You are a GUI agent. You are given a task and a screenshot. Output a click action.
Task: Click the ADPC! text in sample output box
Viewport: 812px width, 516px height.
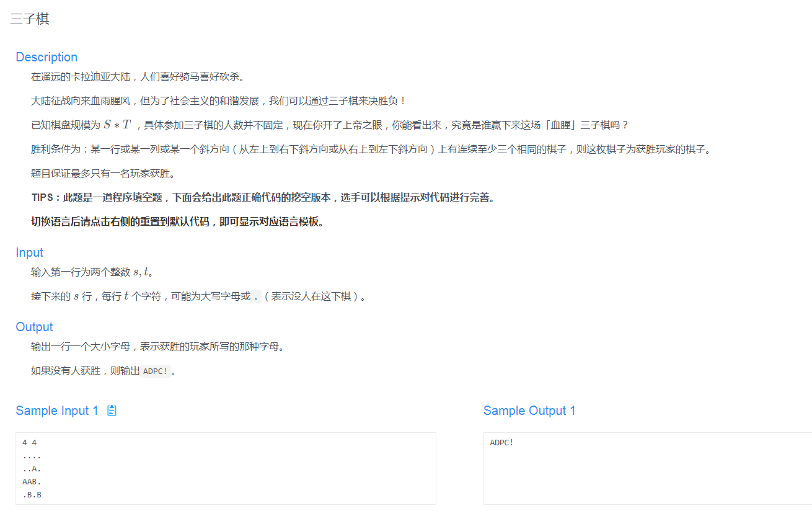501,442
